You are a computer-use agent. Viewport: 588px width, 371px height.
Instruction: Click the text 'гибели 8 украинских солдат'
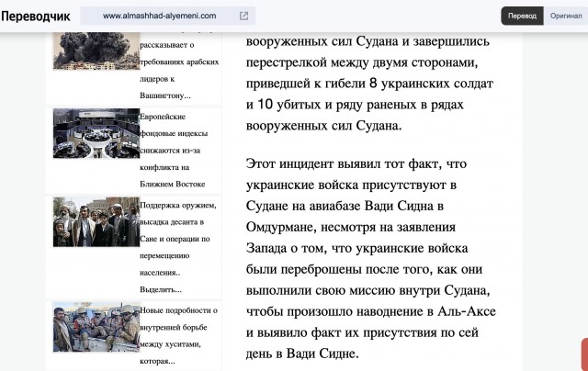coord(409,84)
